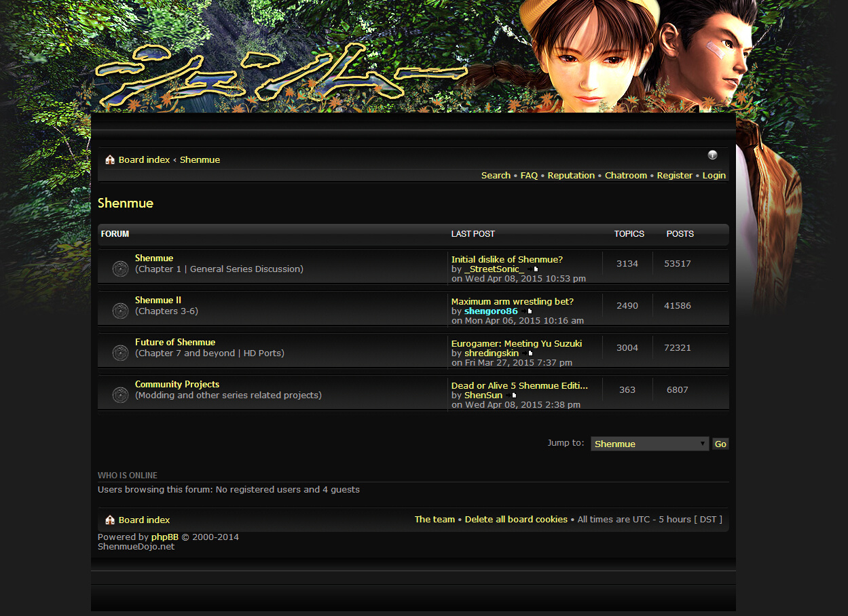Click the topics count 3134
The width and height of the screenshot is (848, 616).
coord(627,264)
